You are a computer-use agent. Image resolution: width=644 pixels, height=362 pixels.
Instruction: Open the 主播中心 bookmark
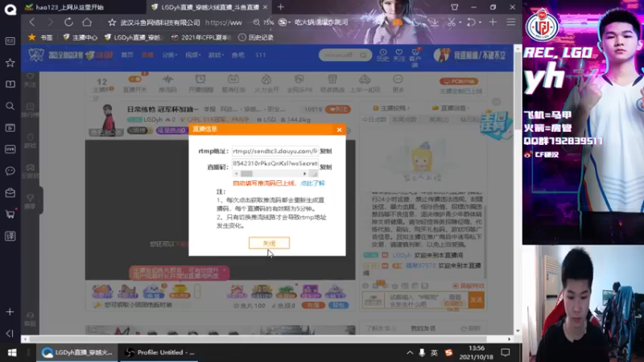click(80, 37)
